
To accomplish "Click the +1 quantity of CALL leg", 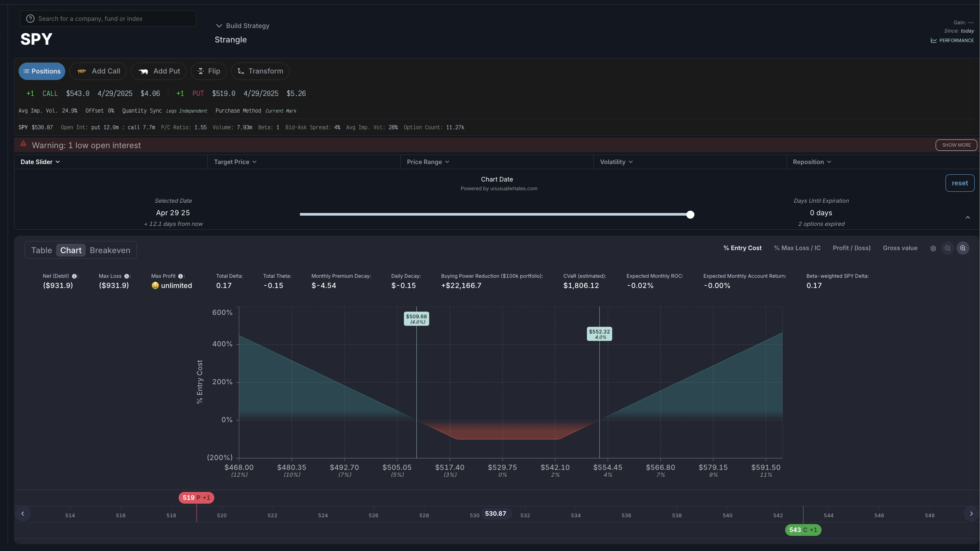I will pos(30,94).
